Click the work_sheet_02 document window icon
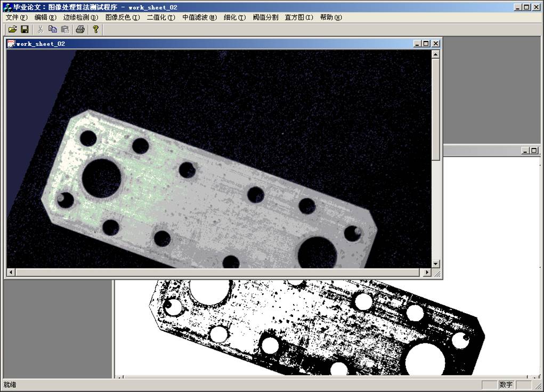Viewport: 544px width, 392px height. pyautogui.click(x=11, y=44)
